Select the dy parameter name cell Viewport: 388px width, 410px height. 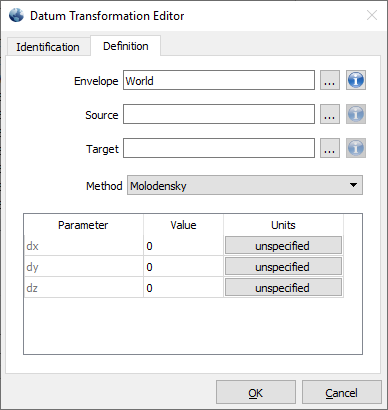pyautogui.click(x=84, y=267)
